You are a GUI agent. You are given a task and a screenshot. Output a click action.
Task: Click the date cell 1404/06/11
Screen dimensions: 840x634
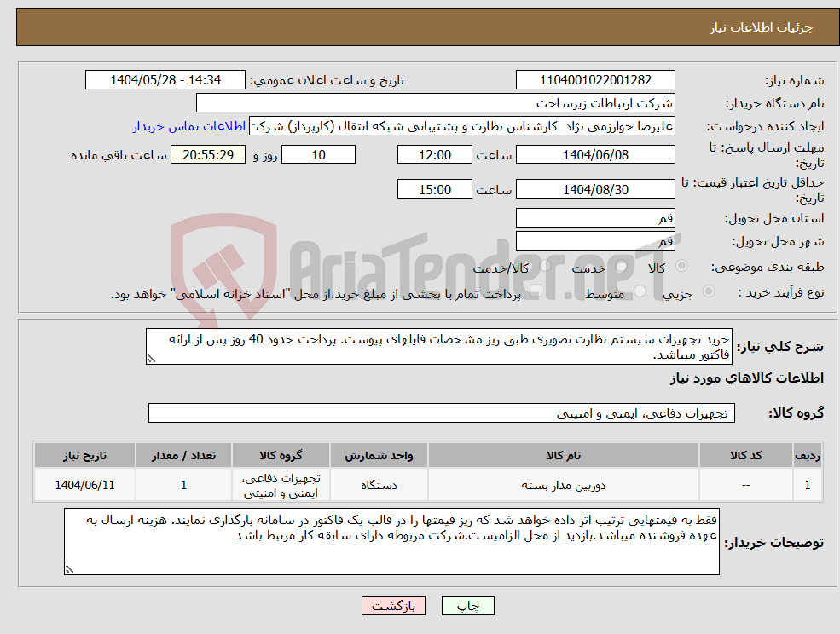(84, 485)
